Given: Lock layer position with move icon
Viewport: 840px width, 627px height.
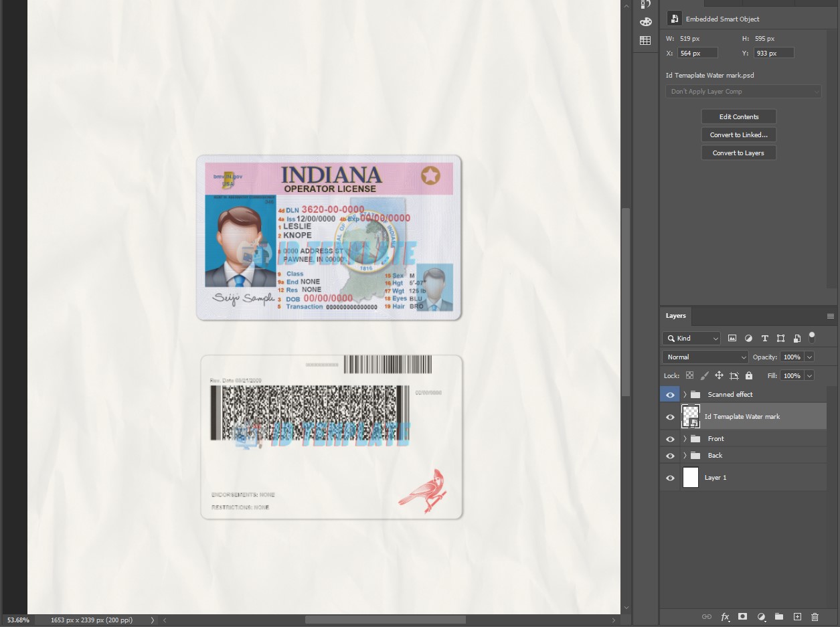Looking at the screenshot, I should coord(719,376).
